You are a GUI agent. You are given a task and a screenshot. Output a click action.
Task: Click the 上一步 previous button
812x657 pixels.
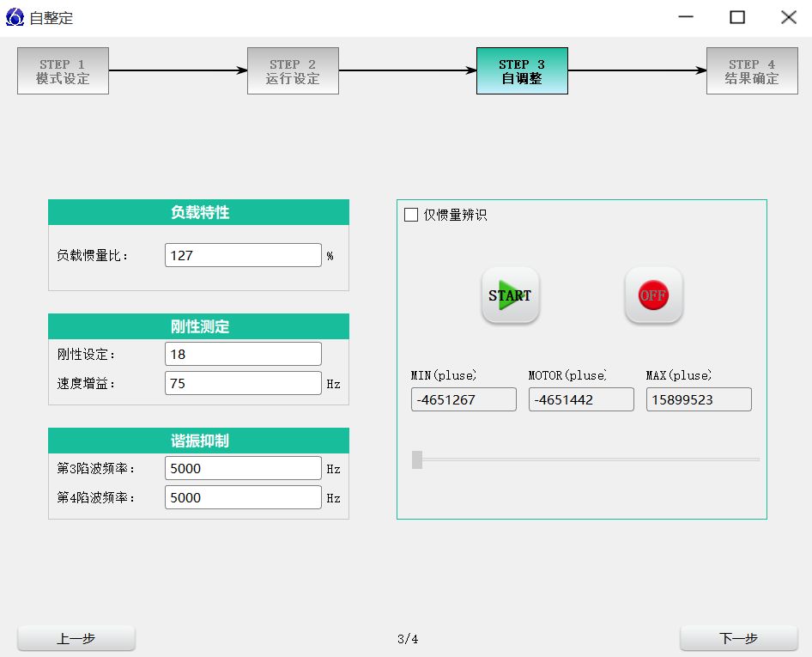click(x=76, y=639)
